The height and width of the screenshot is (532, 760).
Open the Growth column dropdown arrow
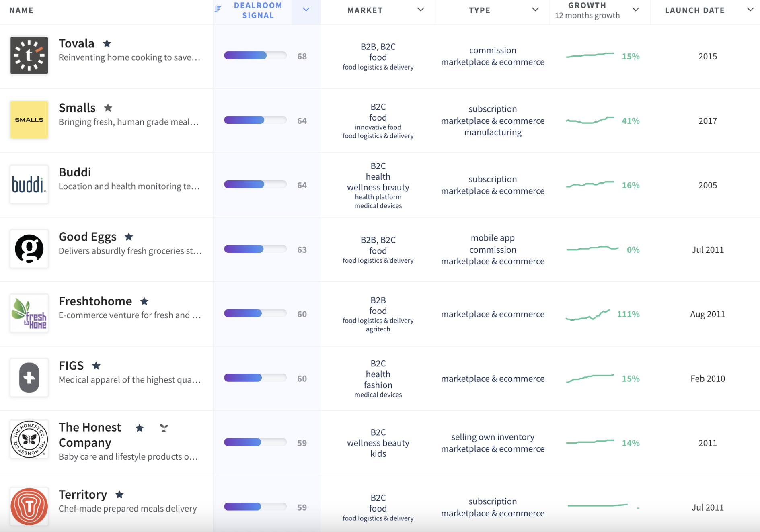(636, 10)
